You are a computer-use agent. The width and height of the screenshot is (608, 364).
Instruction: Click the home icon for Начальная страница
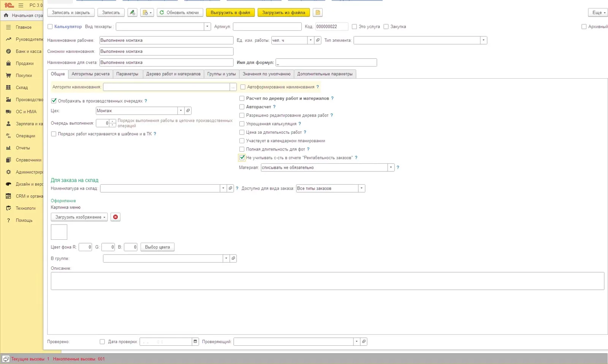tap(6, 15)
